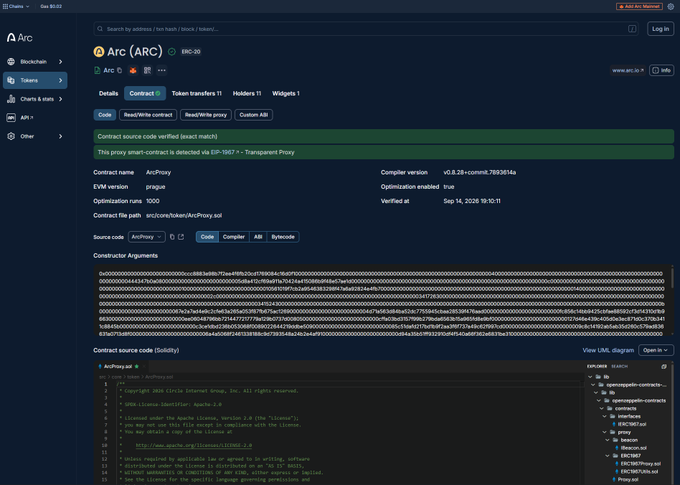The height and width of the screenshot is (485, 680).
Task: Switch to the Holders tab
Action: point(247,93)
